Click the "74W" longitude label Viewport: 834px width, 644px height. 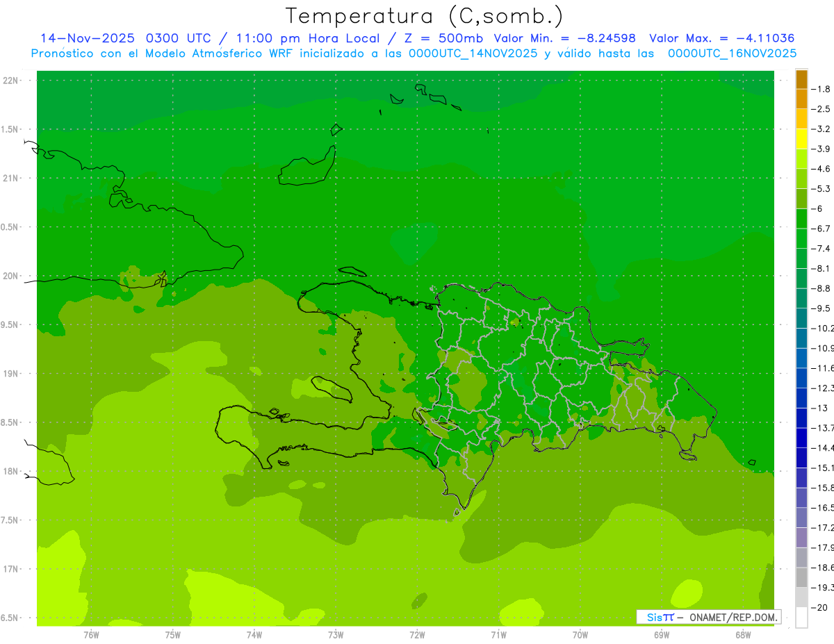tap(254, 634)
